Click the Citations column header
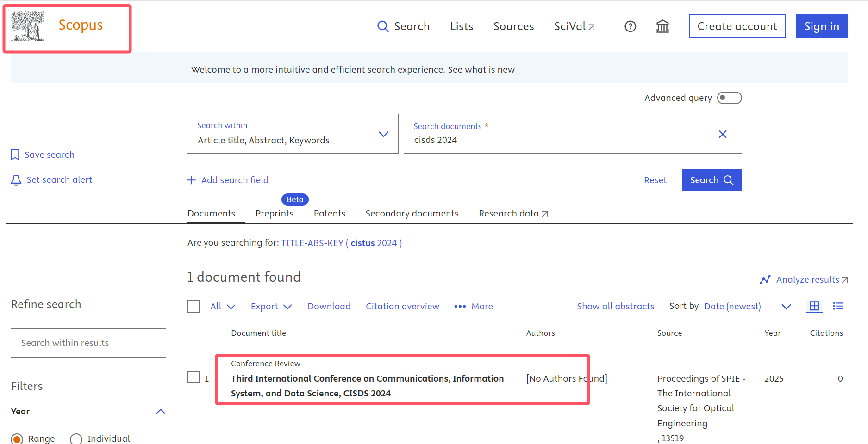The height and width of the screenshot is (444, 868). tap(826, 333)
